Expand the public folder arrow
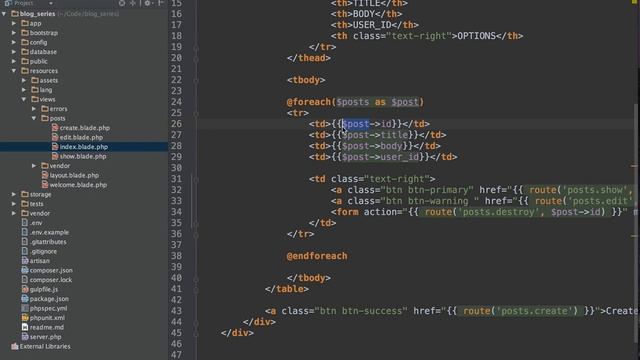Image resolution: width=640 pixels, height=360 pixels. 14,61
